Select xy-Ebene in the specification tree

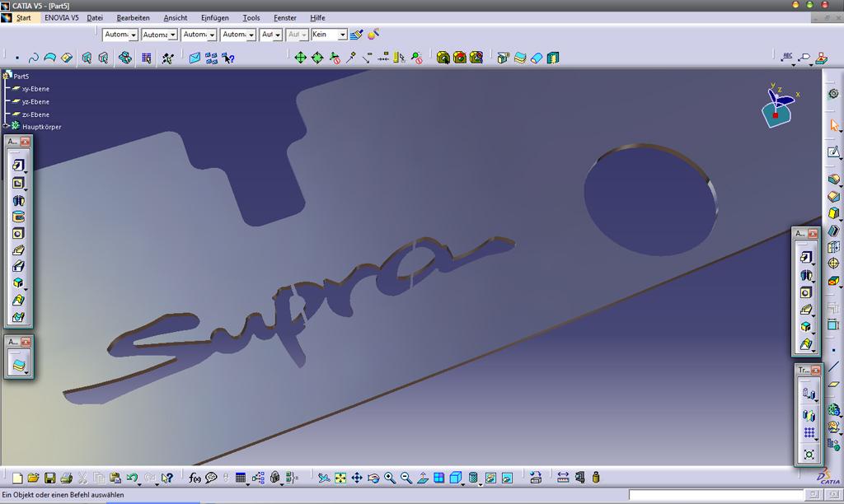[35, 89]
